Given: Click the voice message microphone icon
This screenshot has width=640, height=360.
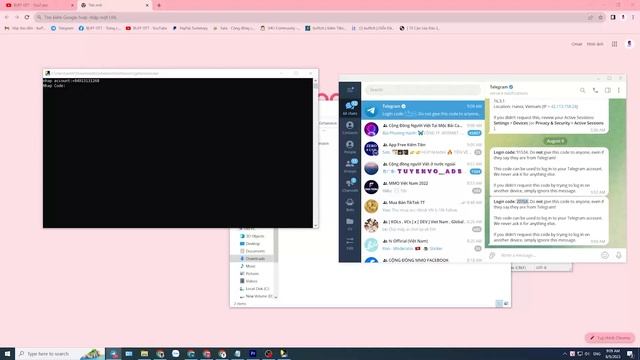Looking at the screenshot, I should [x=618, y=255].
